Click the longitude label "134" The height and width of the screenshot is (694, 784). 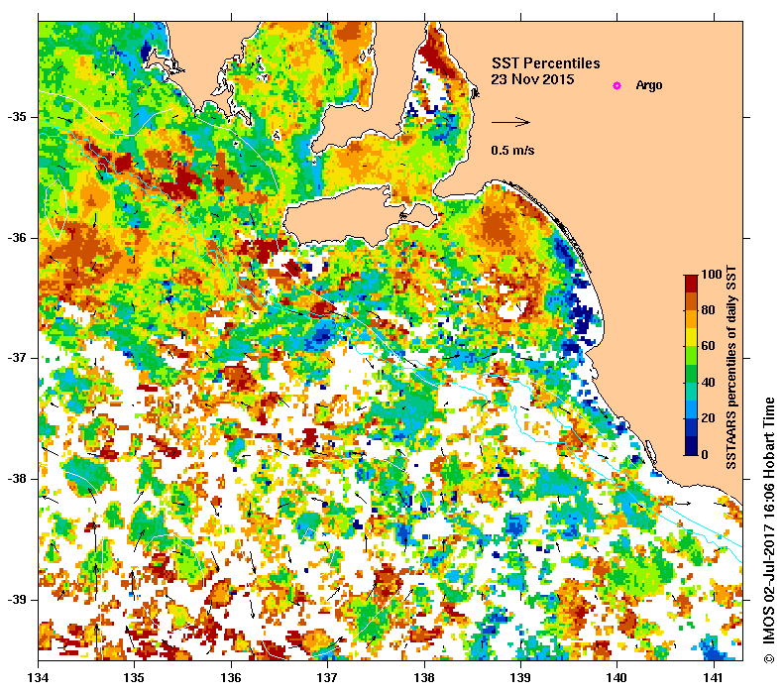click(x=39, y=678)
